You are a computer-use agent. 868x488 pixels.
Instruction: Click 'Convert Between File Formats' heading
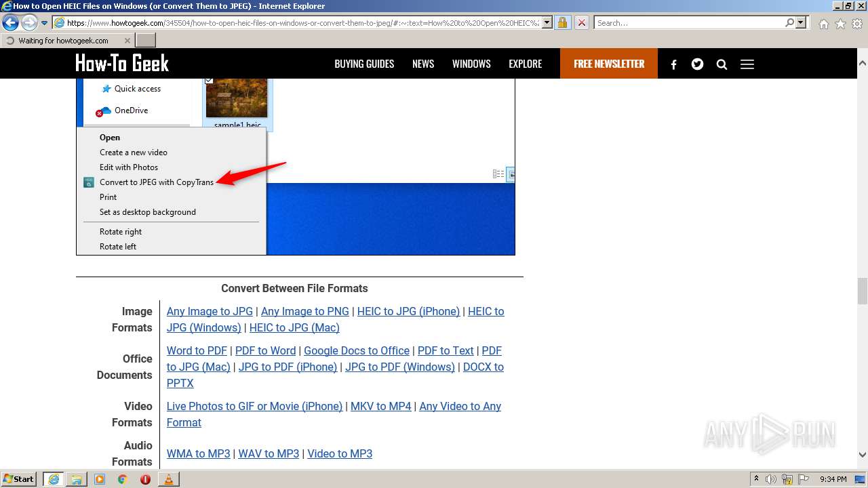[x=294, y=288]
